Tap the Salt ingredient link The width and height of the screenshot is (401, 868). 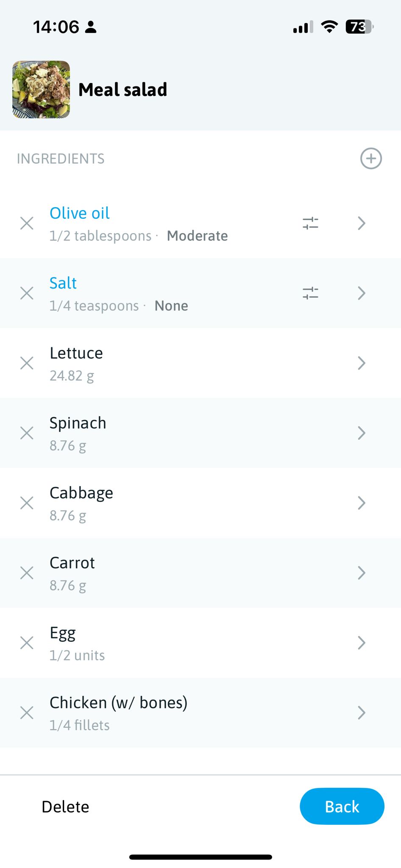(63, 283)
